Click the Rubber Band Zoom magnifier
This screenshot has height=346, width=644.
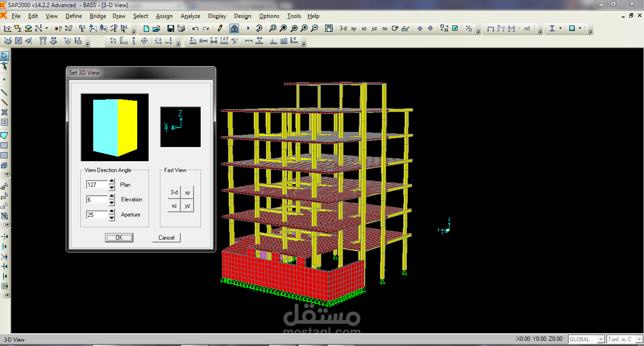273,28
